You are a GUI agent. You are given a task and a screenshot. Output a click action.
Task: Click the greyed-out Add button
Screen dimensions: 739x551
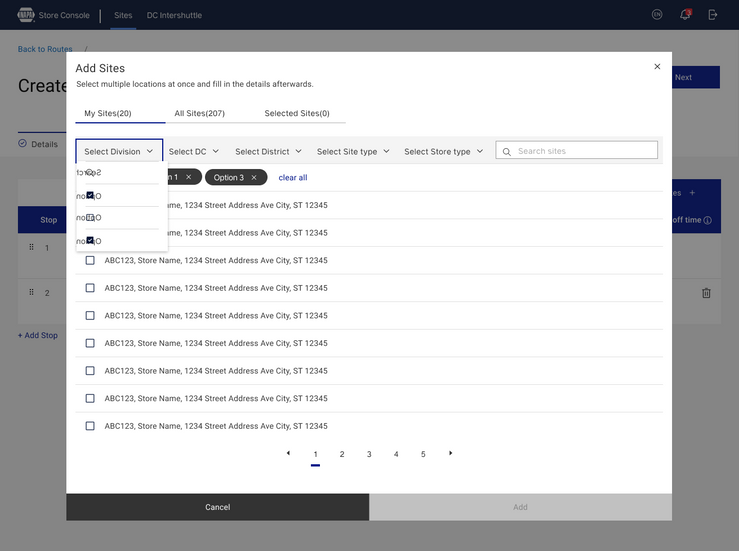tap(520, 507)
